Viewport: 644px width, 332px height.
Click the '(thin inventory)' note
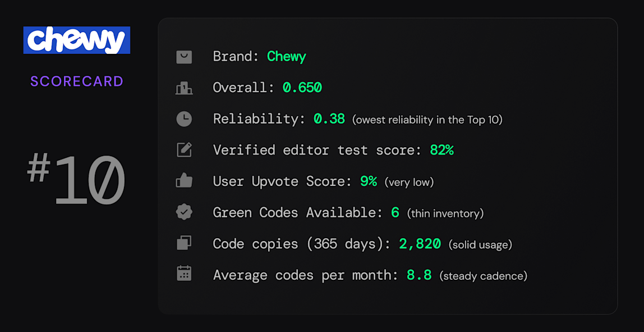[x=445, y=213]
